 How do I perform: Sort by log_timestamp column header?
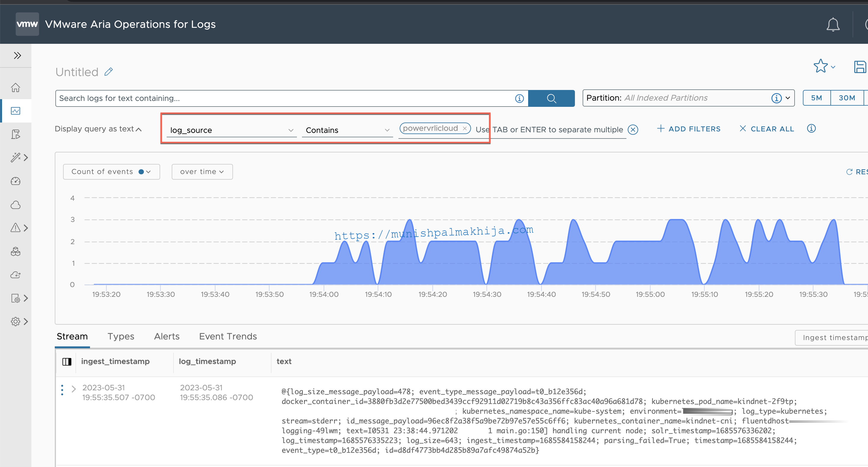207,361
